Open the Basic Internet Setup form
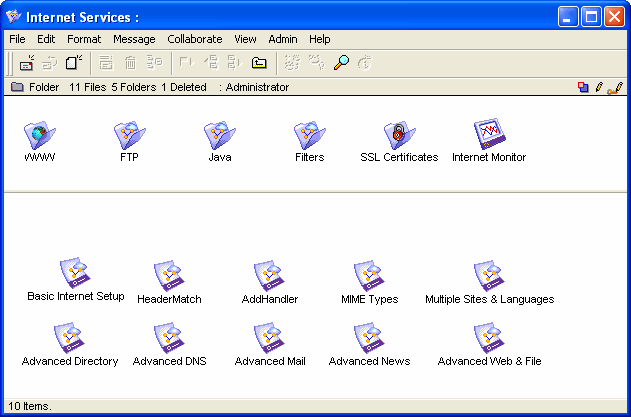Screen dimensions: 631x417 coord(76,279)
